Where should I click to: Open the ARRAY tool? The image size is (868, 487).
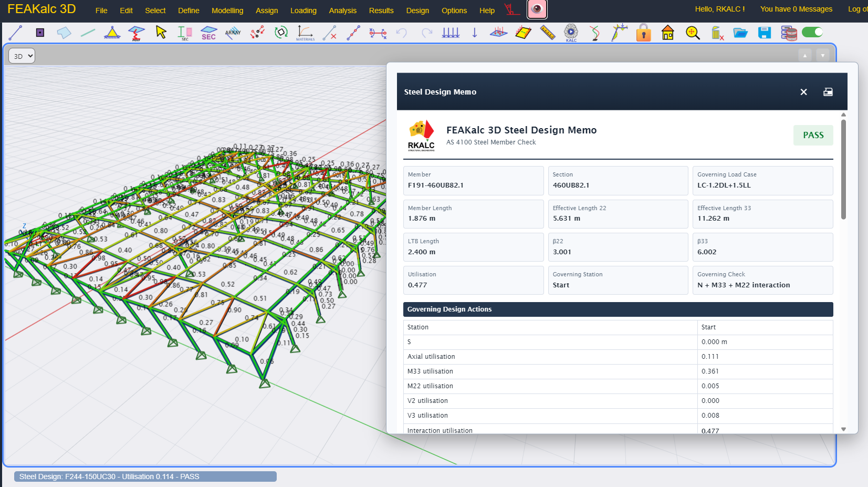(x=233, y=33)
